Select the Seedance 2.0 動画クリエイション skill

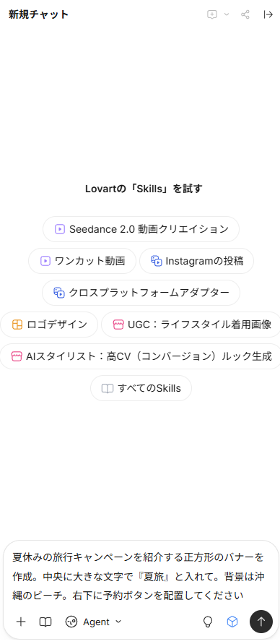tap(141, 229)
